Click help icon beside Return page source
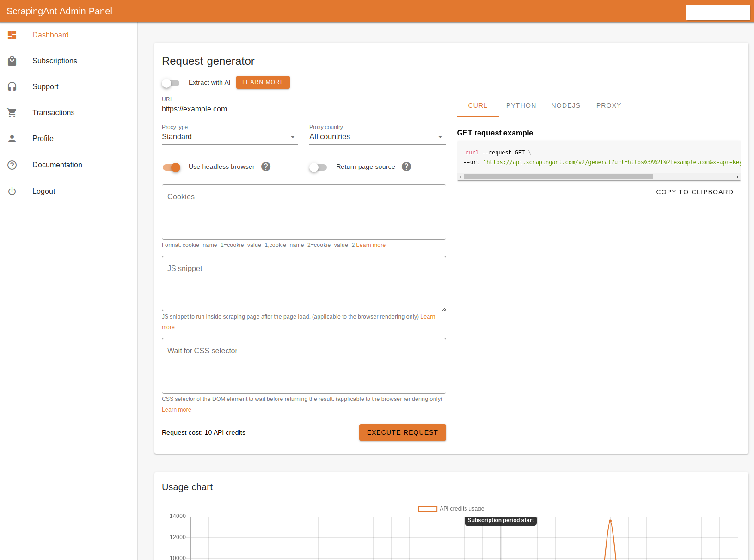Viewport: 754px width, 560px height. [406, 166]
